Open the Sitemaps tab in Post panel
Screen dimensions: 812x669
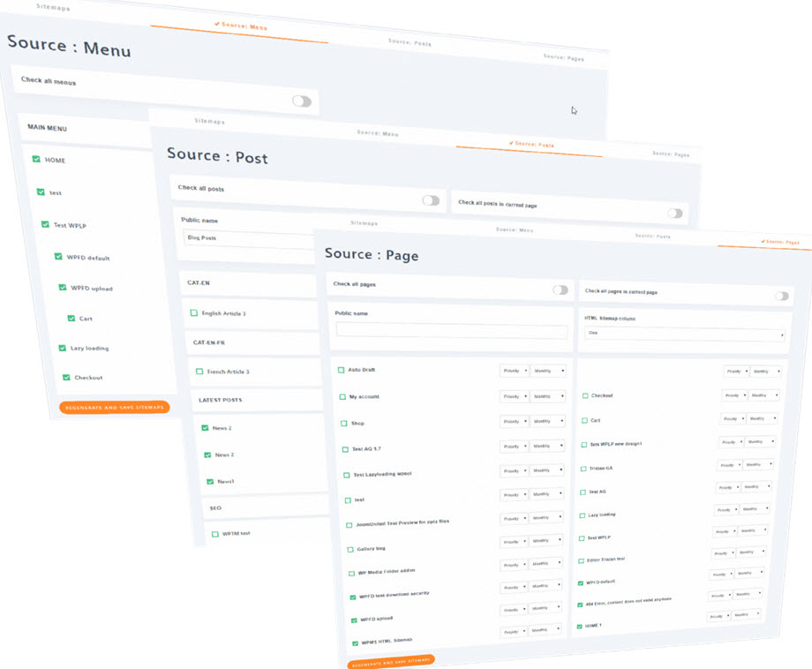click(209, 121)
